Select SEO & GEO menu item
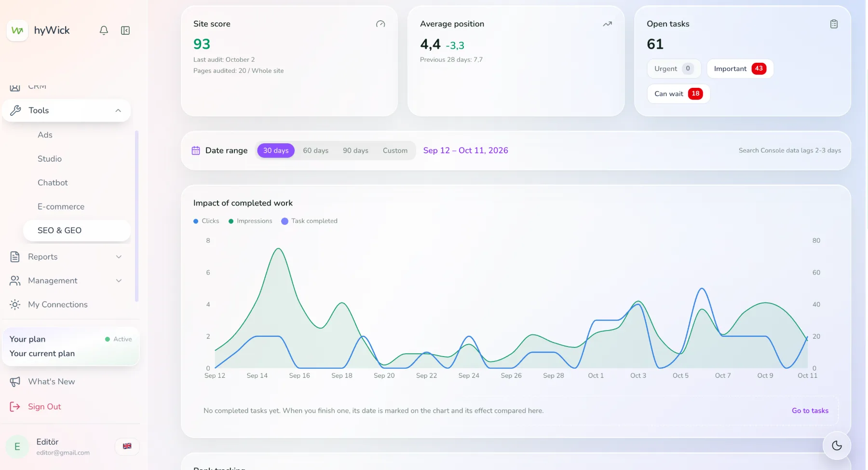Image resolution: width=868 pixels, height=470 pixels. click(77, 231)
